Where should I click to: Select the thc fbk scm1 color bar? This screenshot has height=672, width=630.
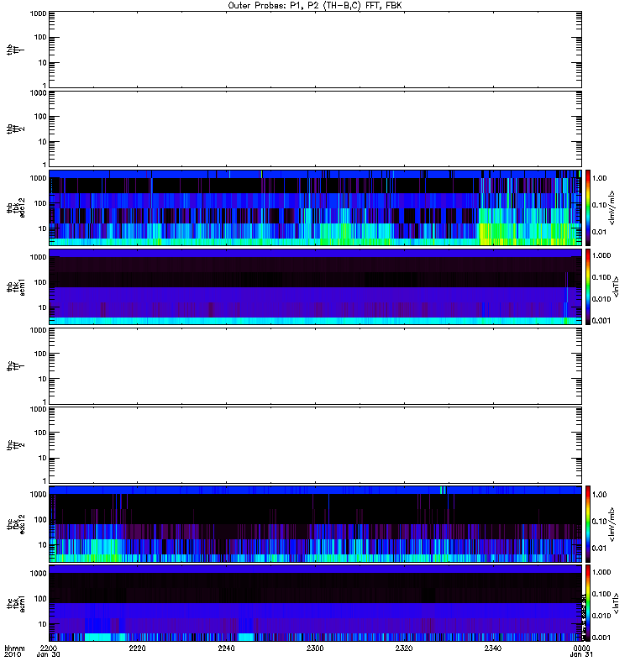coord(588,603)
